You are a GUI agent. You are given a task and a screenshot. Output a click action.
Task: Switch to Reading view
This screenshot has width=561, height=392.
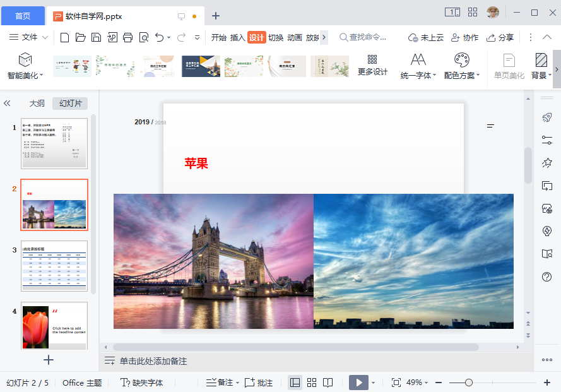[328, 383]
